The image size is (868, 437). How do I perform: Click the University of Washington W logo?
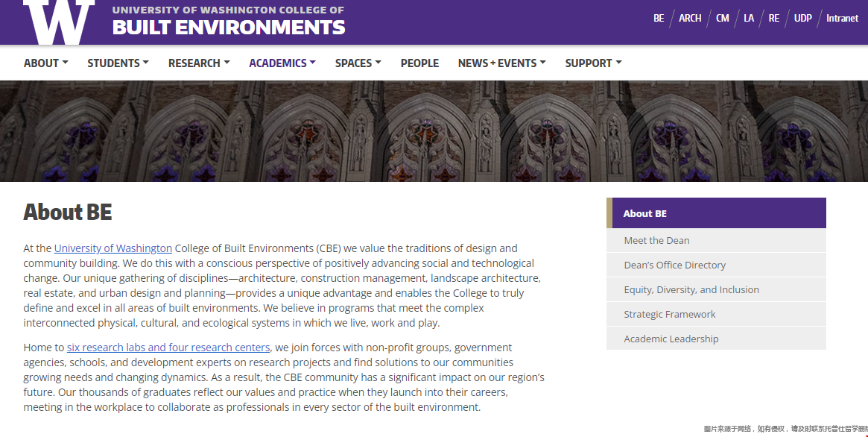pos(59,21)
